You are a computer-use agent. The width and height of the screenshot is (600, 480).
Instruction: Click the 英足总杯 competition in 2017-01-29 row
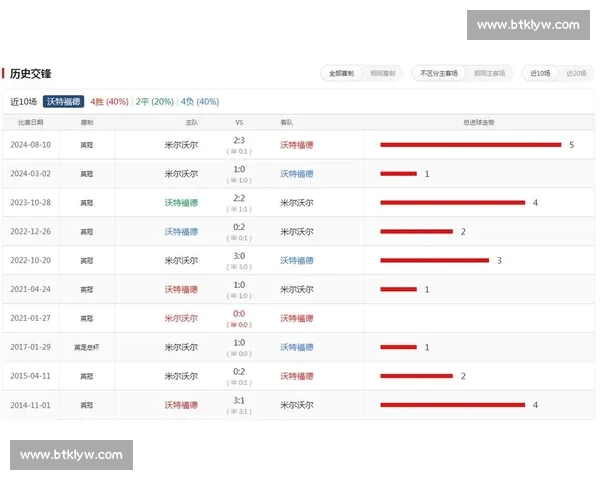[x=87, y=348]
